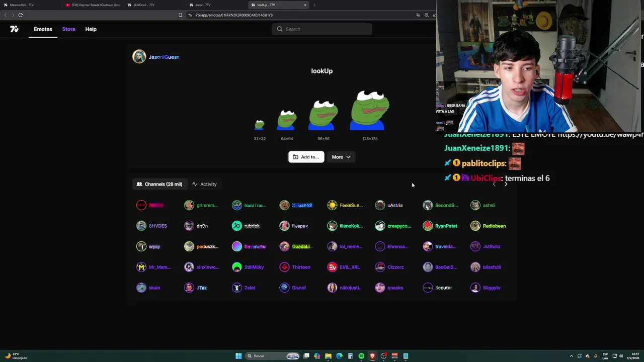
Task: Show hidden system tray icons
Action: click(x=571, y=356)
